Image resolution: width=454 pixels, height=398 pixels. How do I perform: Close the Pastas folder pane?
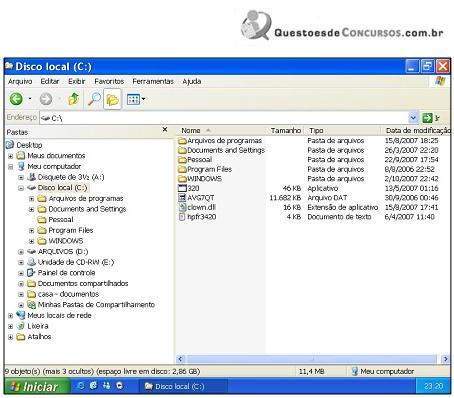165,130
